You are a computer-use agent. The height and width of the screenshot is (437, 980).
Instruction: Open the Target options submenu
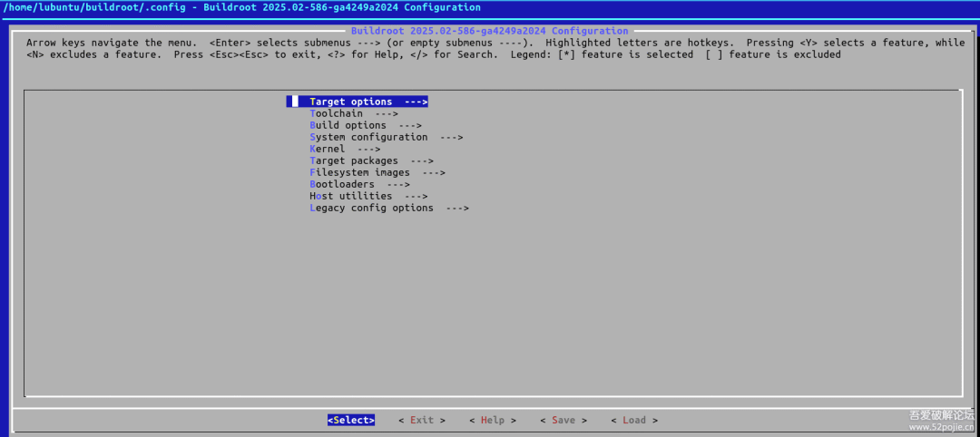point(357,102)
